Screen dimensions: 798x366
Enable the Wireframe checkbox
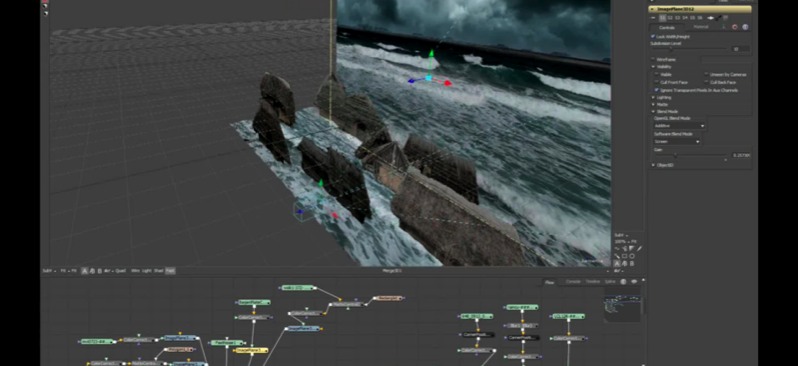point(653,60)
